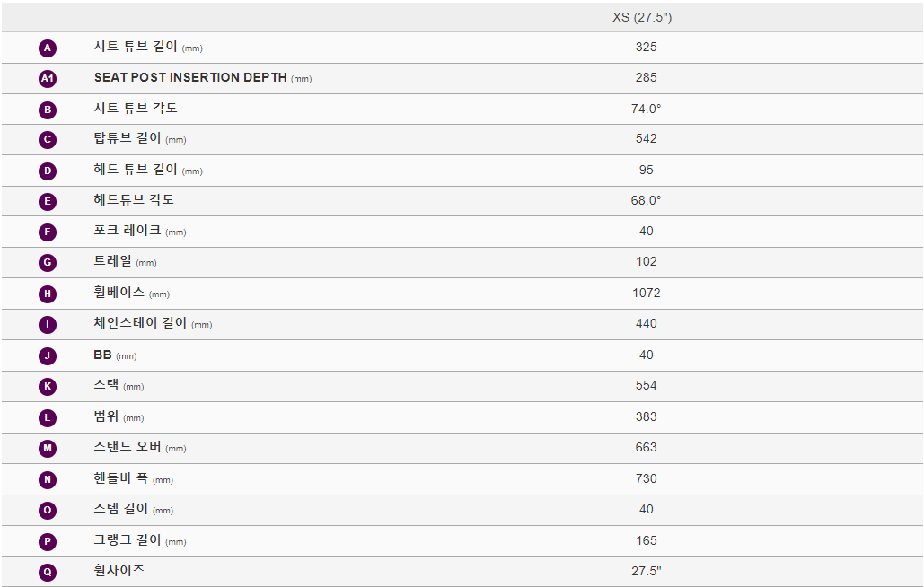Click the C top tube length badge
Screen dimensions: 924x587
coord(48,140)
